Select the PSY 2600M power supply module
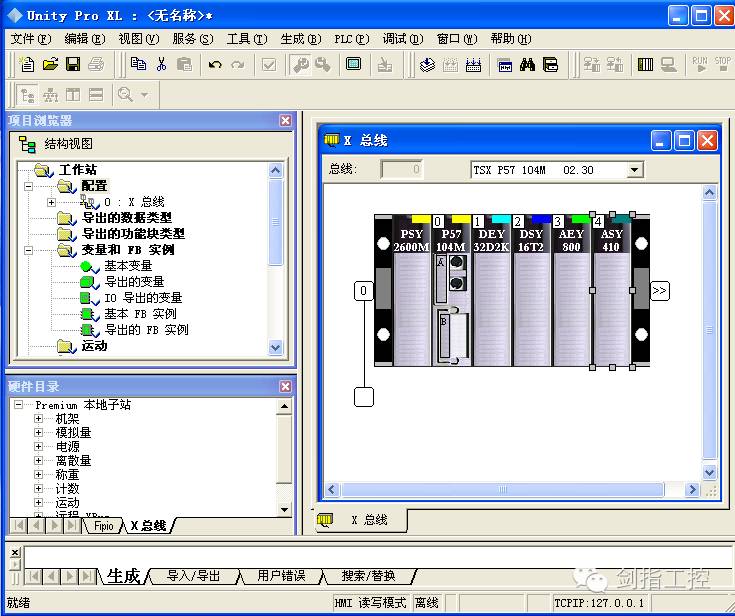 point(411,291)
